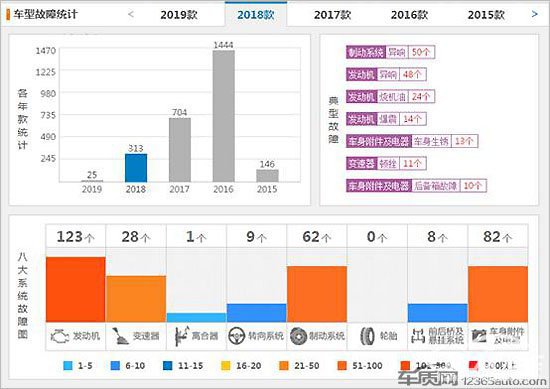Select the 2016款 tab
The height and width of the screenshot is (389, 550).
click(409, 15)
